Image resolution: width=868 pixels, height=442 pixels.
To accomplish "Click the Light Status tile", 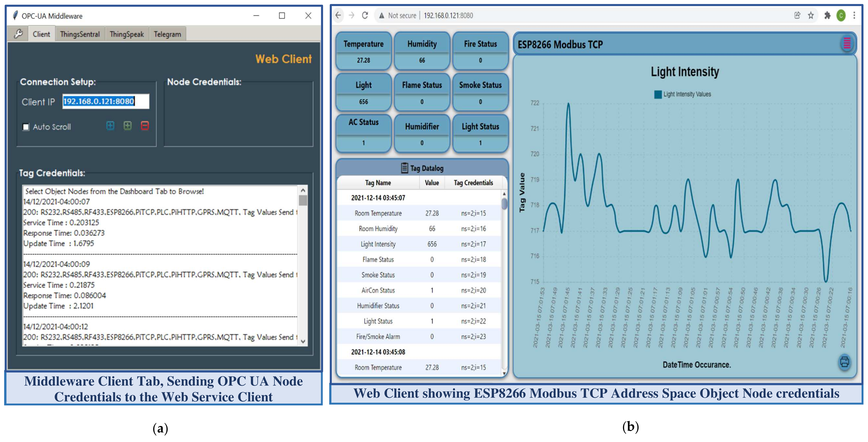I will pyautogui.click(x=480, y=134).
